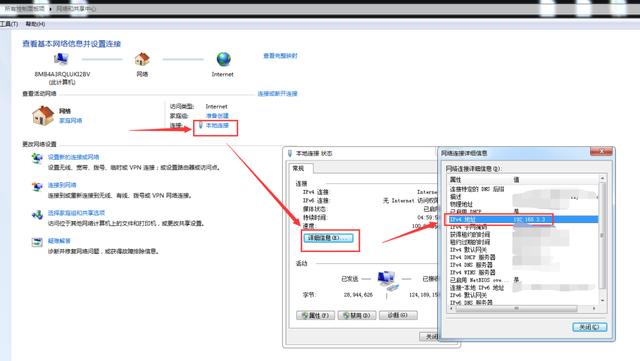Click the horizontal scrollbar right arrow in details list
The width and height of the screenshot is (640, 361).
coord(594,308)
